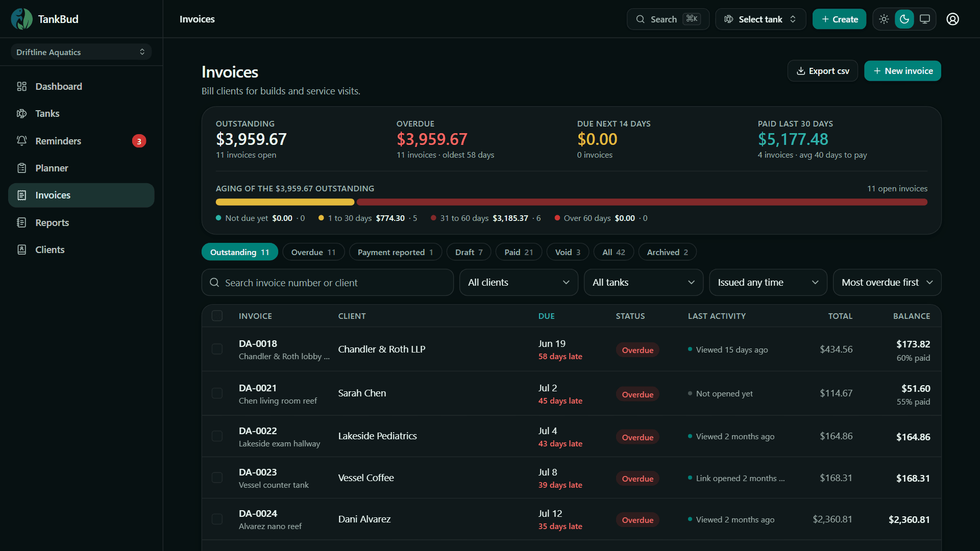This screenshot has width=980, height=551.
Task: Click the Overdue status badge for DA-0022
Action: [638, 437]
